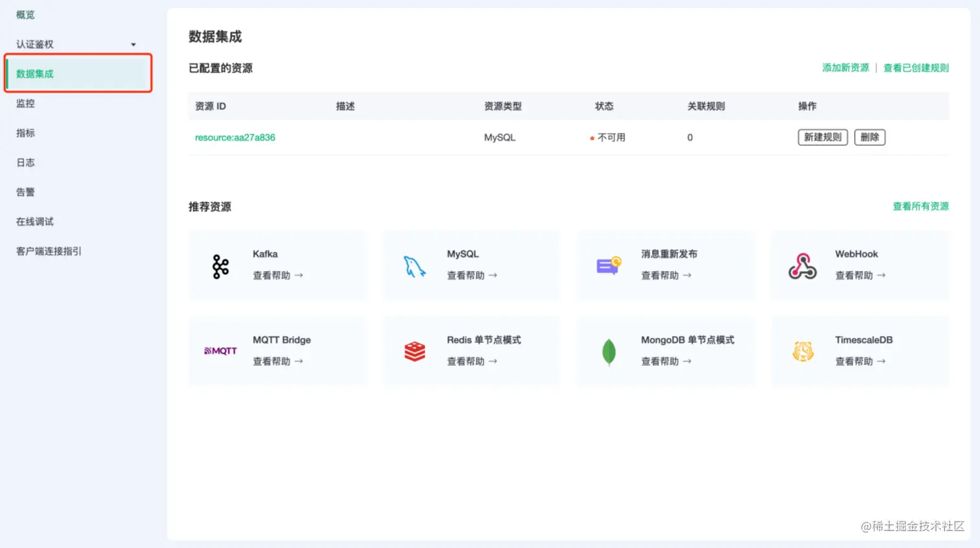The height and width of the screenshot is (548, 980).
Task: Open the 监控 sidebar entry
Action: click(x=25, y=103)
